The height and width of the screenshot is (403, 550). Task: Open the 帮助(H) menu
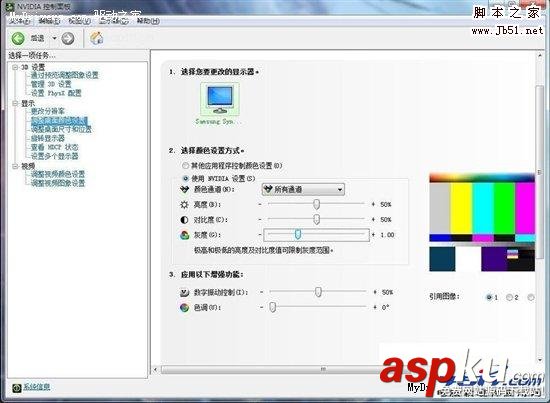pyautogui.click(x=148, y=21)
